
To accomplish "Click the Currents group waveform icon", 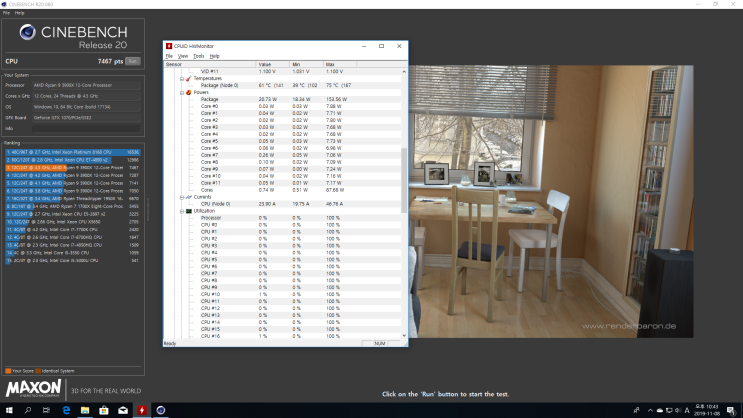I will pos(187,197).
